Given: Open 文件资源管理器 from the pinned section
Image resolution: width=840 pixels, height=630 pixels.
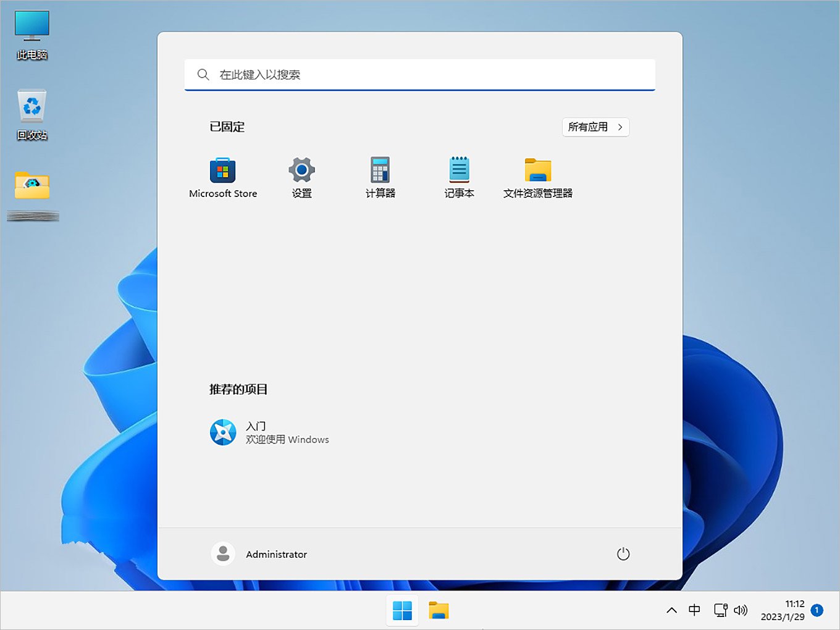Looking at the screenshot, I should click(x=537, y=176).
